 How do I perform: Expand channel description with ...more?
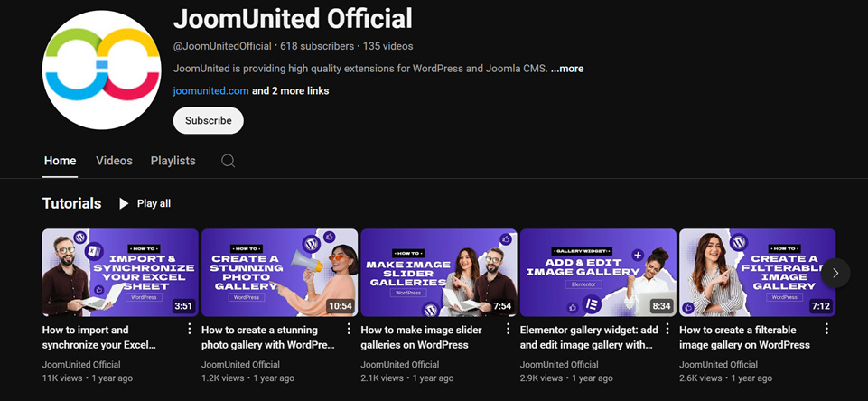(x=567, y=69)
